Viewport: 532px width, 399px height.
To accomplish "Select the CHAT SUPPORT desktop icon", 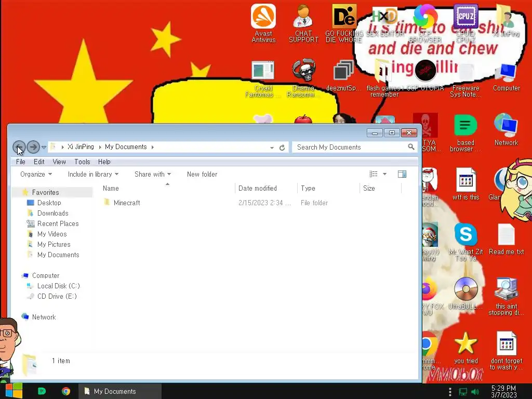I will pos(303,23).
